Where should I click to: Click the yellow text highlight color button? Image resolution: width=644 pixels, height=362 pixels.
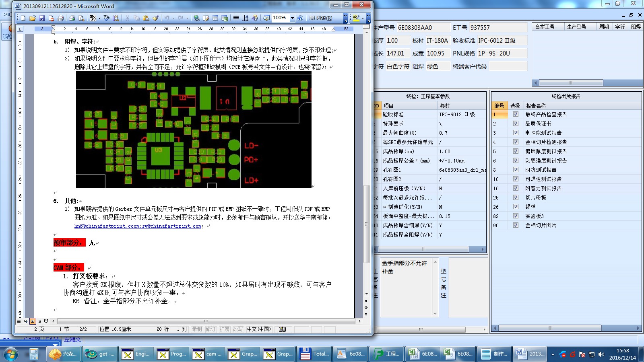click(356, 18)
